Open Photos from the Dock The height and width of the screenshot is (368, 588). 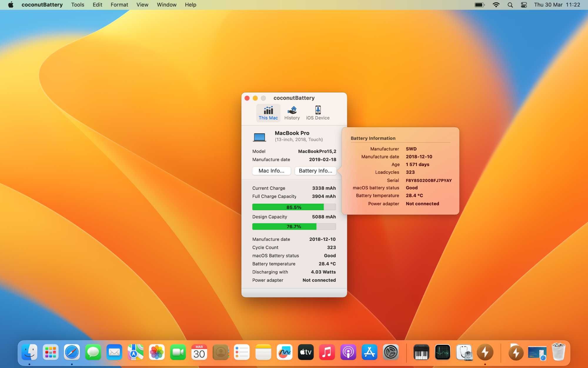[x=157, y=352]
